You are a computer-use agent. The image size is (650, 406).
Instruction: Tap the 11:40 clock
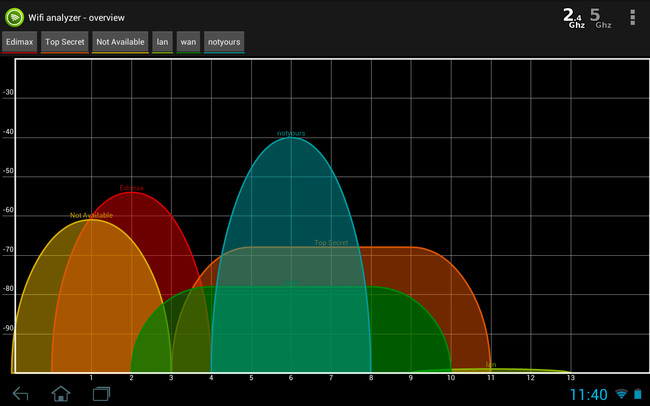(589, 394)
